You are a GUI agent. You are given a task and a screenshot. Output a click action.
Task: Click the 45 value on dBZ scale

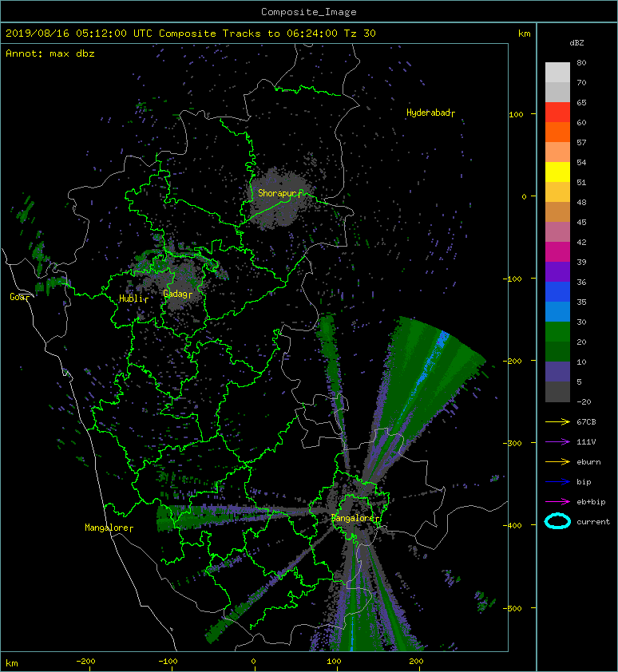(x=581, y=223)
